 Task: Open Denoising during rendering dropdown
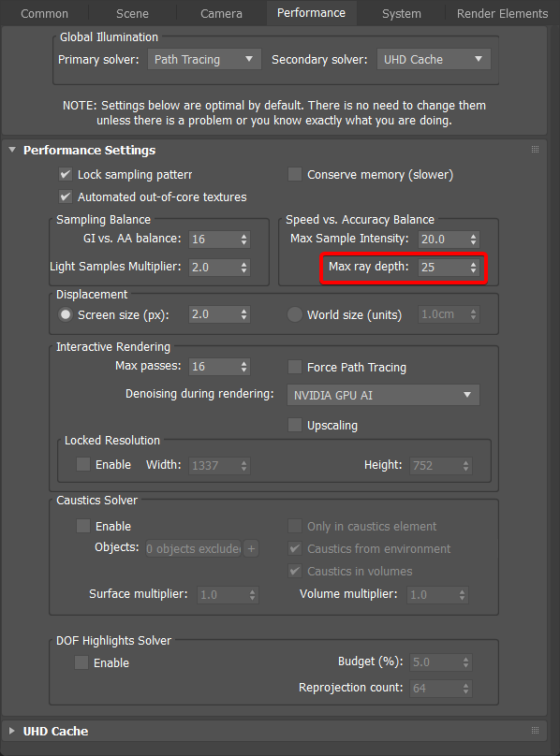(383, 396)
